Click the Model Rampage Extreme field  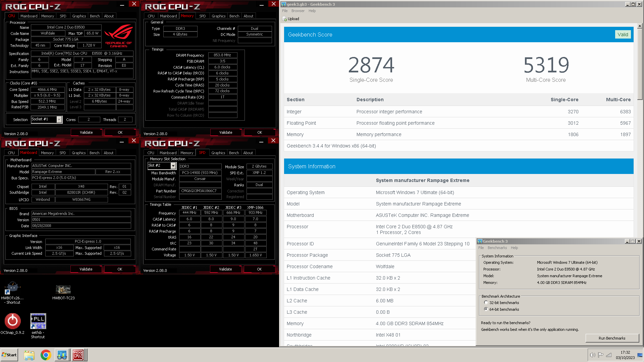(63, 172)
